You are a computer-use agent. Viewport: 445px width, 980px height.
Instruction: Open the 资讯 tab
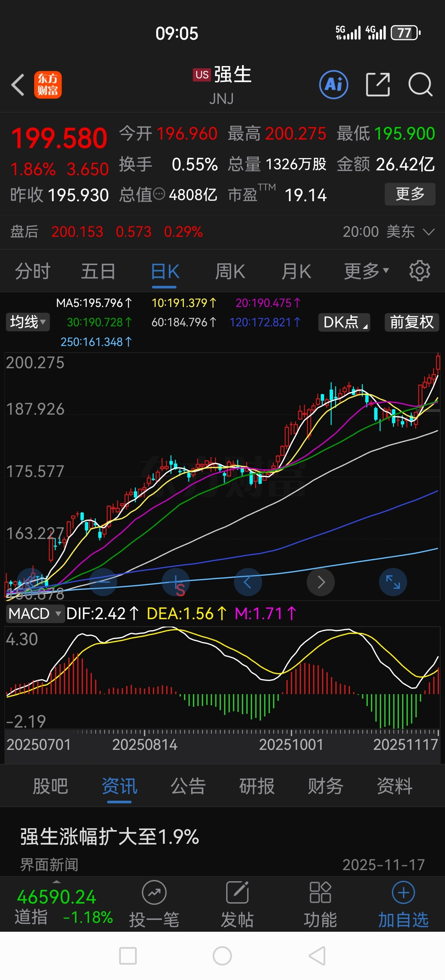(119, 786)
